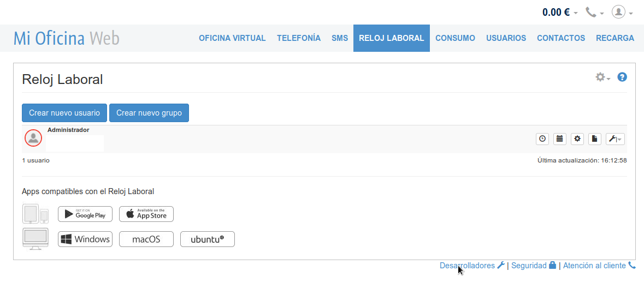644x289 pixels.
Task: Click the clock icon in Administrador row
Action: (x=542, y=139)
